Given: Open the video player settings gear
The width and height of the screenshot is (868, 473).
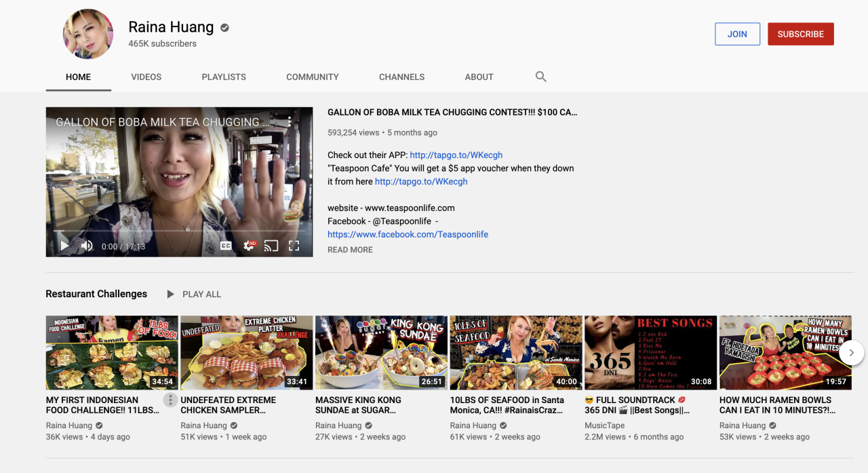Looking at the screenshot, I should point(249,246).
